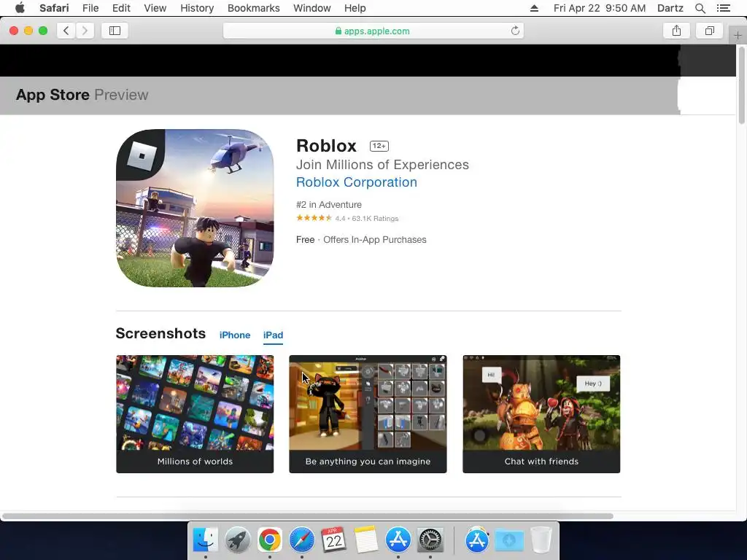
Task: Open System Preferences gear in Dock
Action: tap(430, 540)
